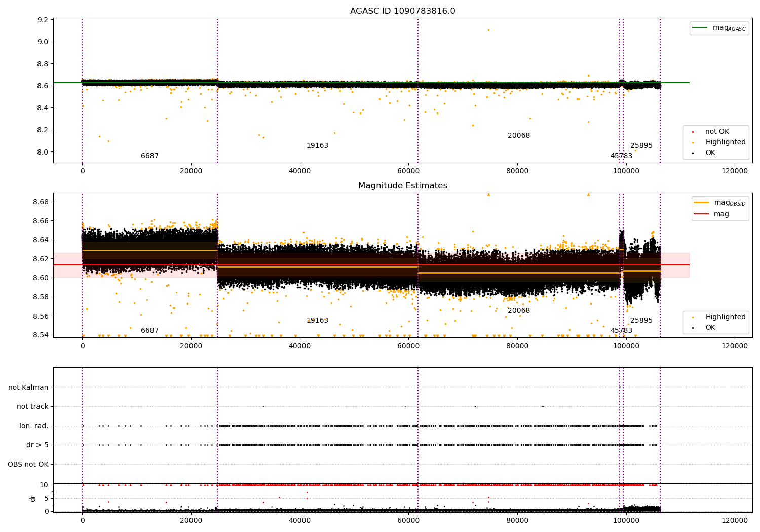Screen dimensions: 760x532
Task: Click the 8.0 y-axis tick label
Action: (x=43, y=152)
